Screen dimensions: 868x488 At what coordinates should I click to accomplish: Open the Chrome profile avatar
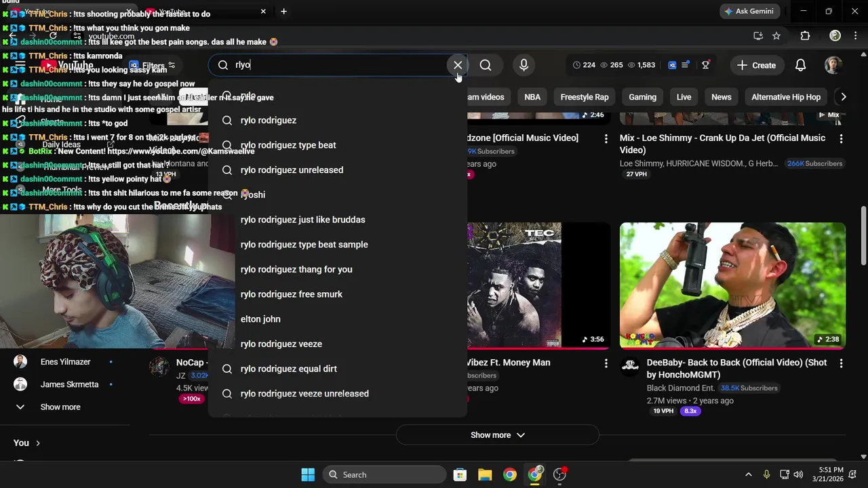(x=835, y=36)
